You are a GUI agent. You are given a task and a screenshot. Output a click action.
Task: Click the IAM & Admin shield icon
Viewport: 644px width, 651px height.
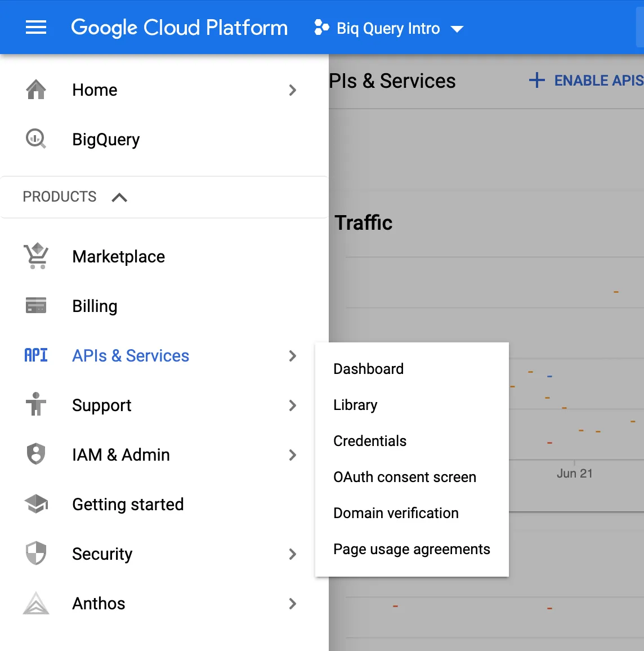tap(36, 454)
